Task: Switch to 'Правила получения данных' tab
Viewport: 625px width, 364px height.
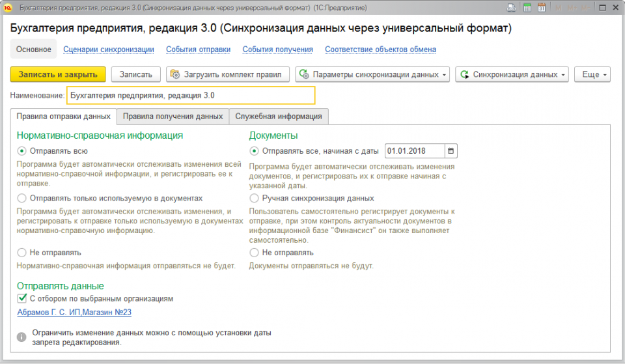Action: coord(173,117)
